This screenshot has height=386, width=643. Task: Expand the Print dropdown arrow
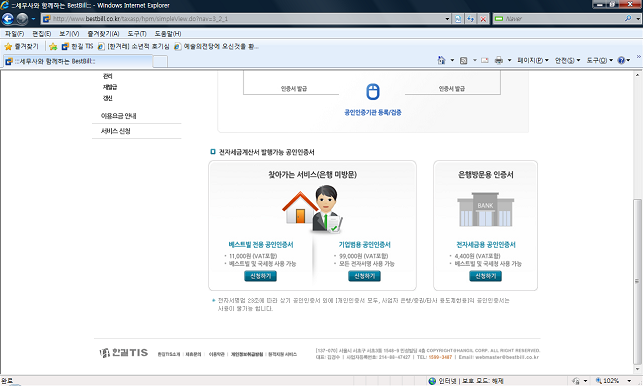click(x=509, y=60)
